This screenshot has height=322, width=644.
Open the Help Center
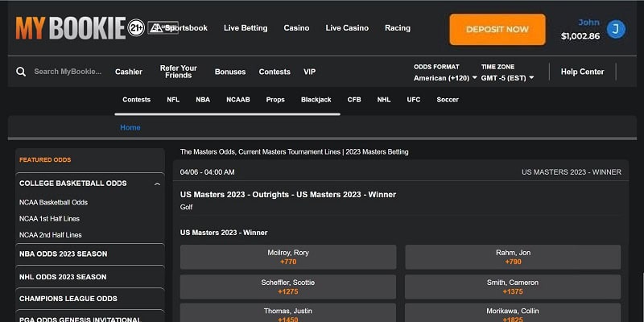point(582,72)
